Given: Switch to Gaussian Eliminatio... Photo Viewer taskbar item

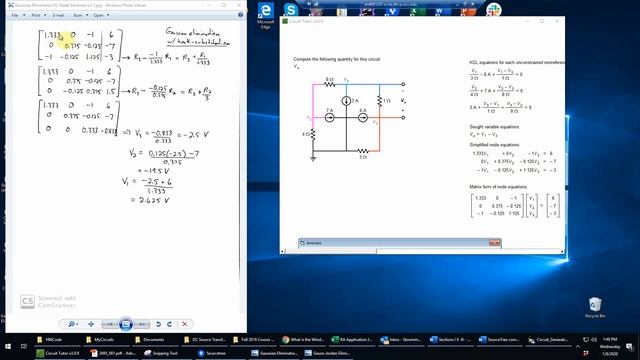Looking at the screenshot, I should click(274, 353).
